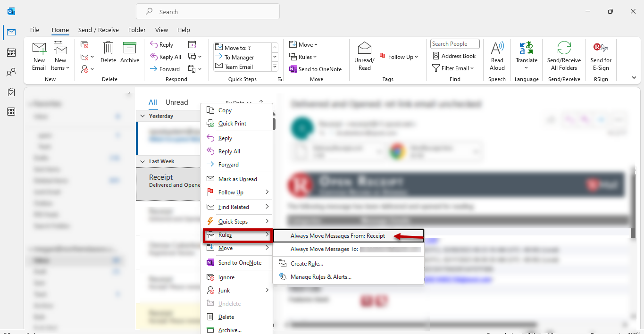Open the Translate tool
644x334 pixels.
pyautogui.click(x=526, y=56)
